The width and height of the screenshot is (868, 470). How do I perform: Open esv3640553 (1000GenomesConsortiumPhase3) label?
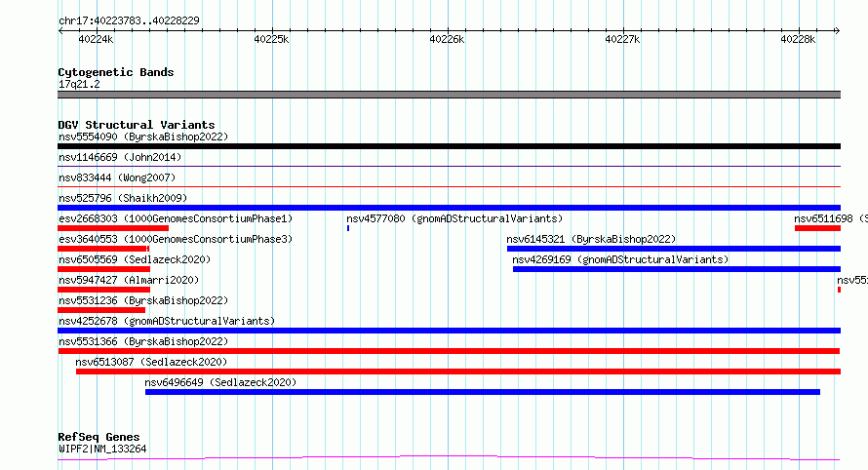click(176, 239)
